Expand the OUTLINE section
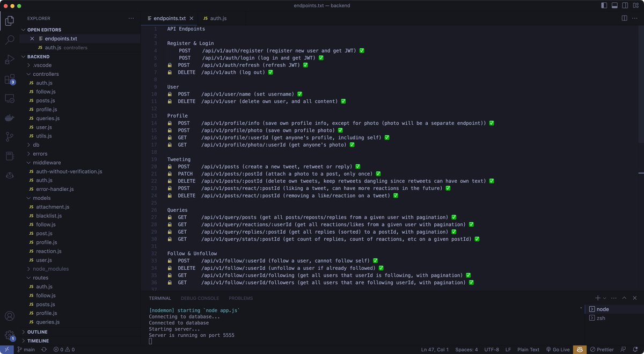 (x=38, y=331)
